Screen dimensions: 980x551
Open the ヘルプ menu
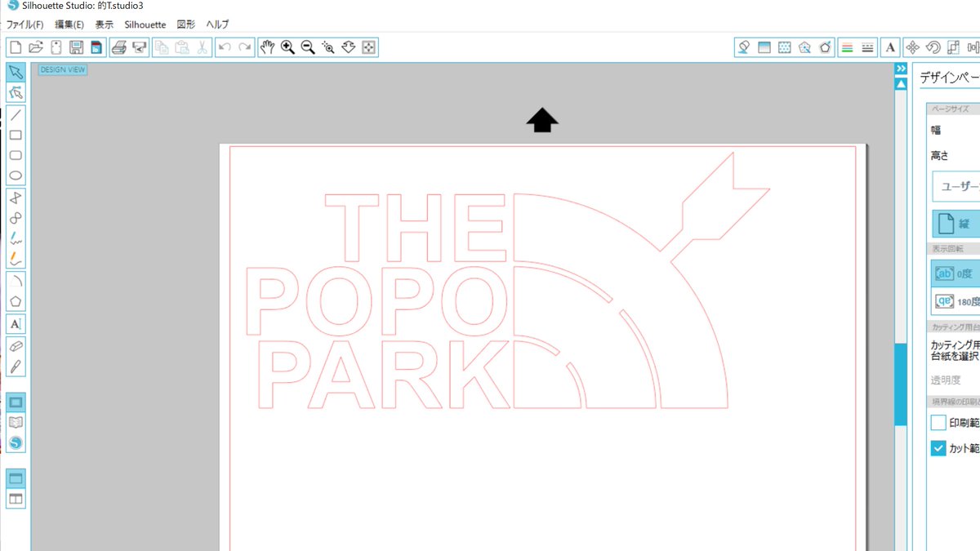point(217,24)
